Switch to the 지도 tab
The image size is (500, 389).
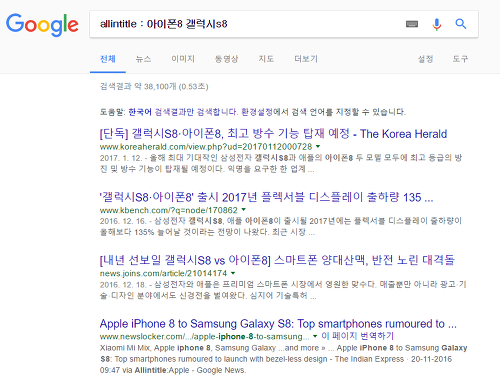pos(266,59)
